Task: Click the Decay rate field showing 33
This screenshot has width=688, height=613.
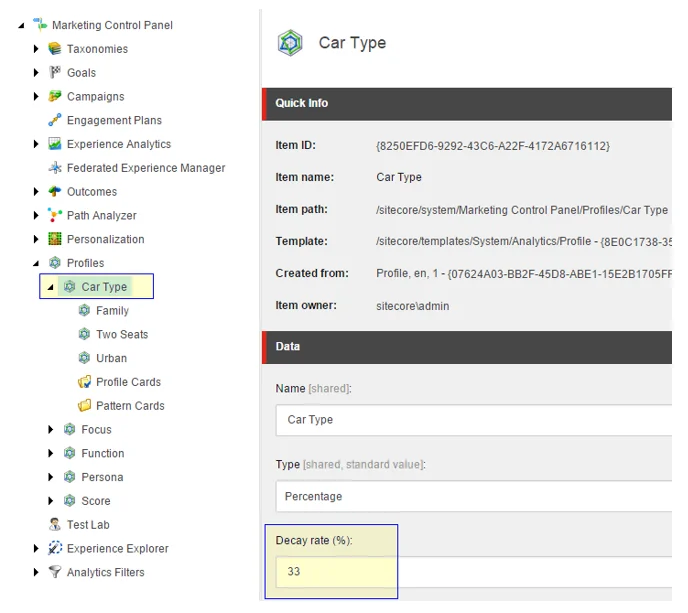Action: pyautogui.click(x=474, y=572)
